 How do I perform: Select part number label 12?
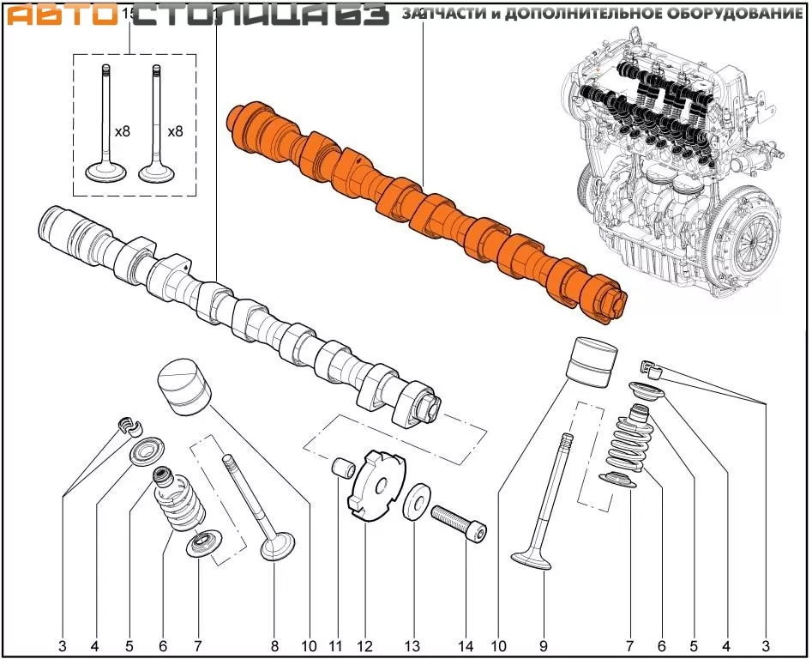point(366,645)
